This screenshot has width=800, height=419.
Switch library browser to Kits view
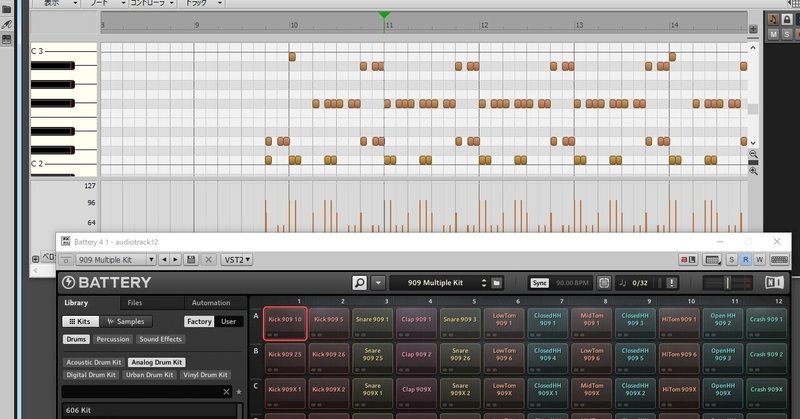point(80,322)
